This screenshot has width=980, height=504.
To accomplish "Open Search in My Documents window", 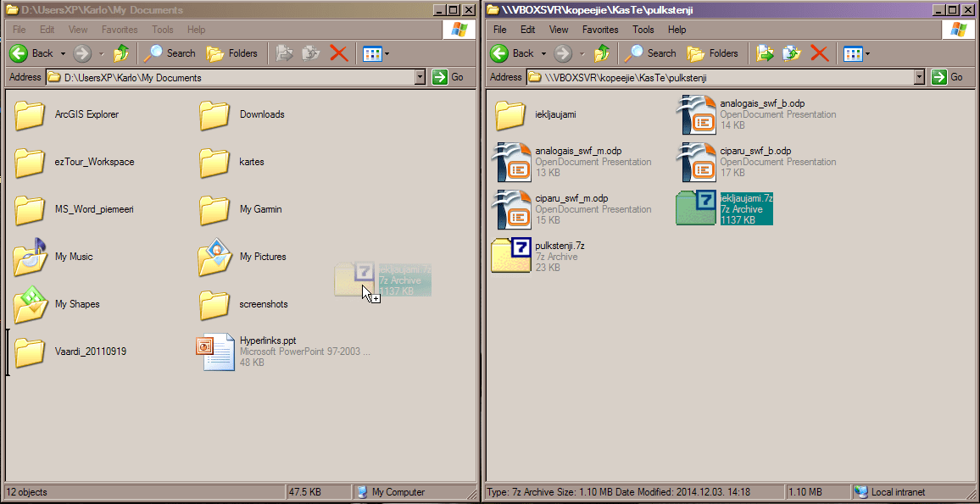I will [170, 53].
